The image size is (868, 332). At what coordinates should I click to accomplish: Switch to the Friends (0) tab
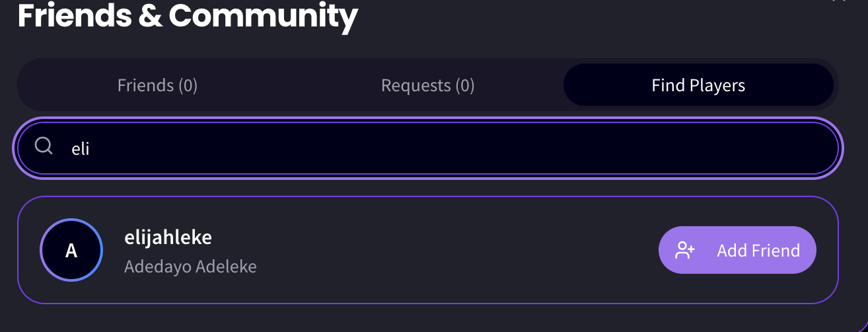coord(157,85)
